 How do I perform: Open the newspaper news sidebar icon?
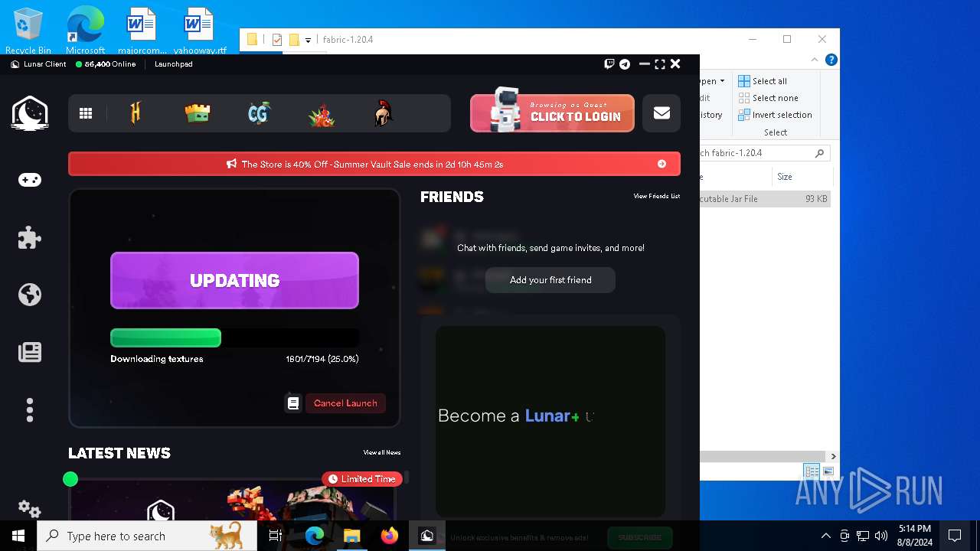(30, 352)
